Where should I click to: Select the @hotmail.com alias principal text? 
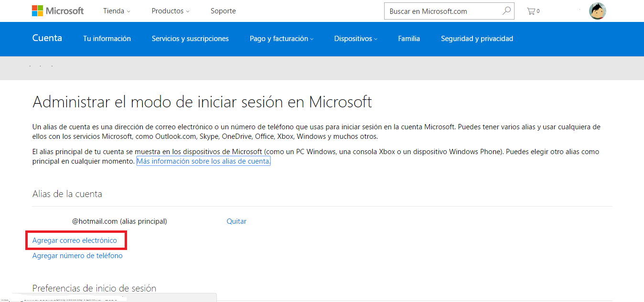click(x=119, y=221)
